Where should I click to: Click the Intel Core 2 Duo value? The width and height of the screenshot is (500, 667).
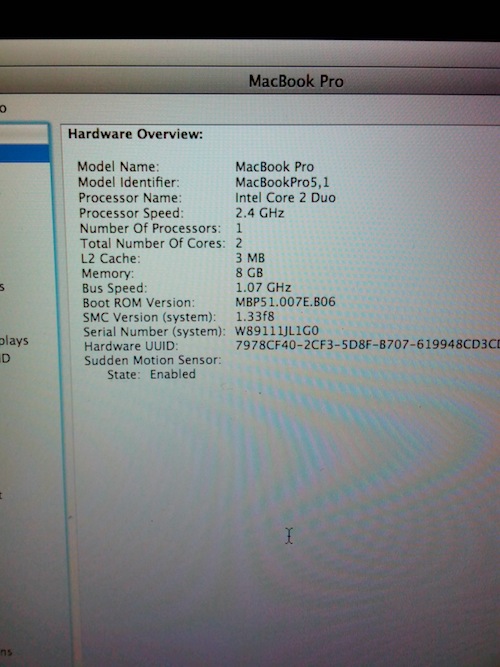(x=285, y=198)
